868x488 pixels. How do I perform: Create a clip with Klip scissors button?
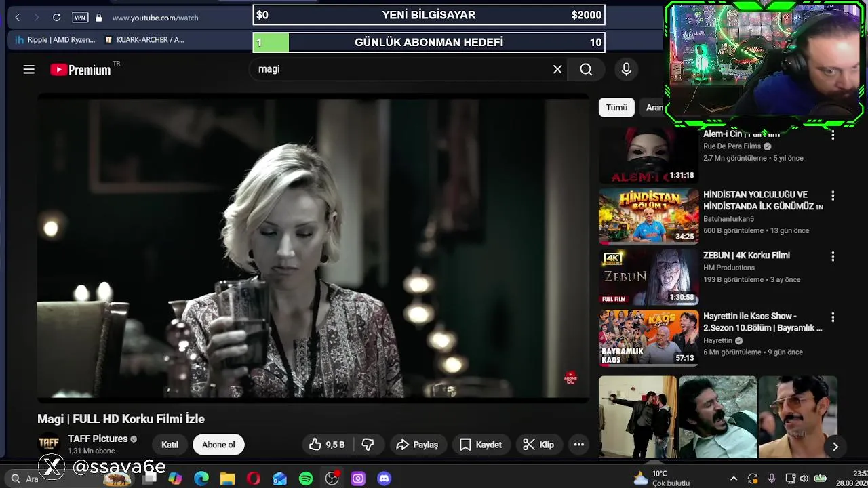pyautogui.click(x=539, y=445)
